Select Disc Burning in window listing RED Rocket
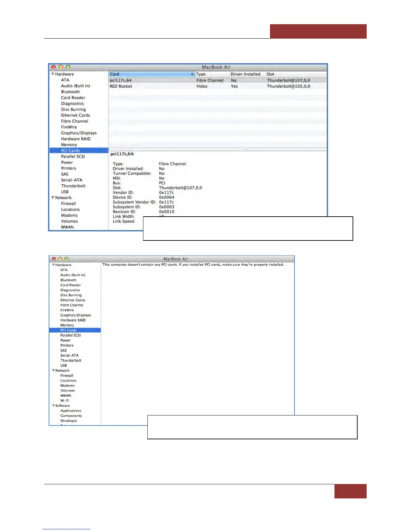Screen dimensions: 411x532 74,109
